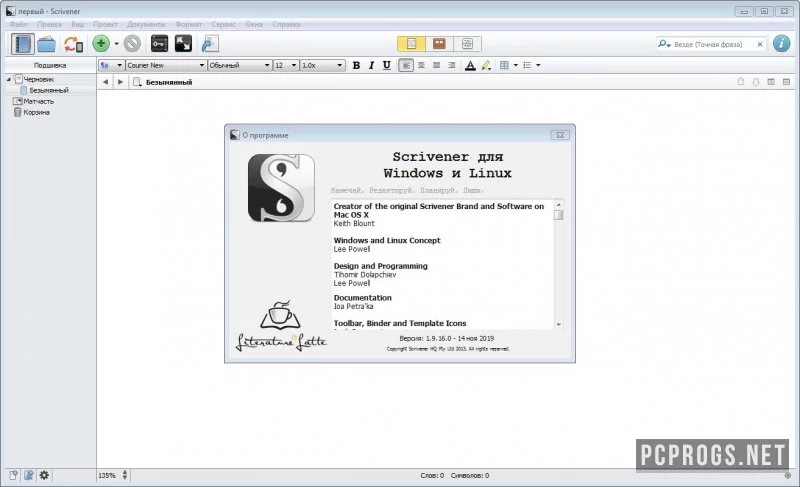Clear the search field with X

[x=760, y=44]
